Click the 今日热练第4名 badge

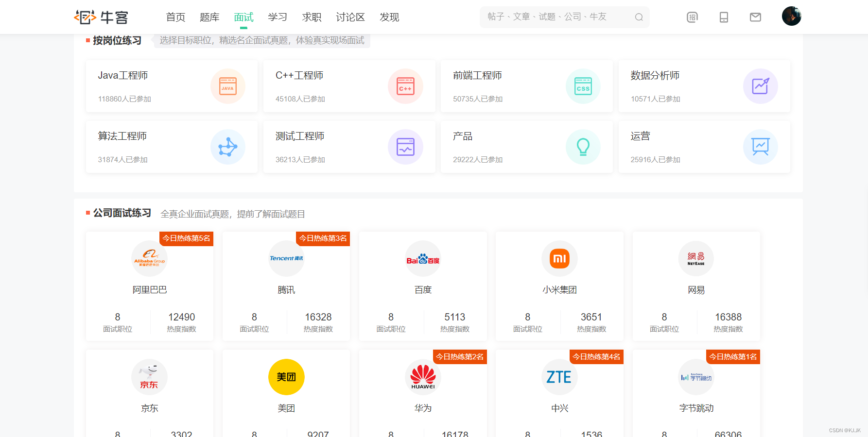596,357
